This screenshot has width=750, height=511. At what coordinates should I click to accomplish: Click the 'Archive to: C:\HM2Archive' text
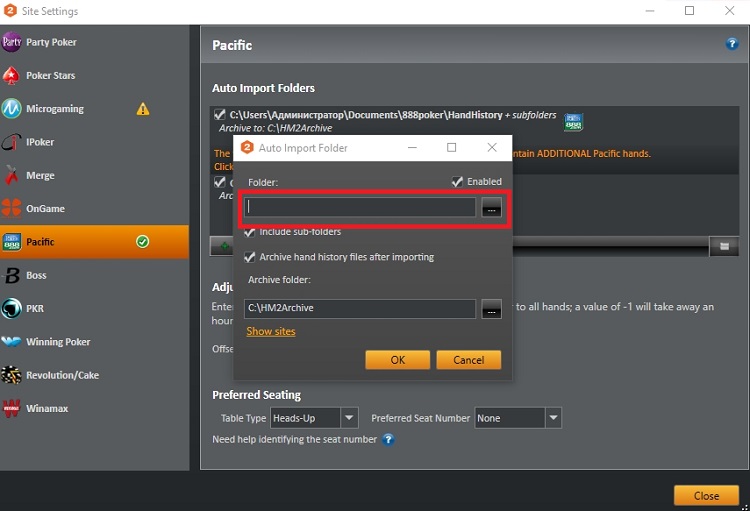(x=276, y=128)
